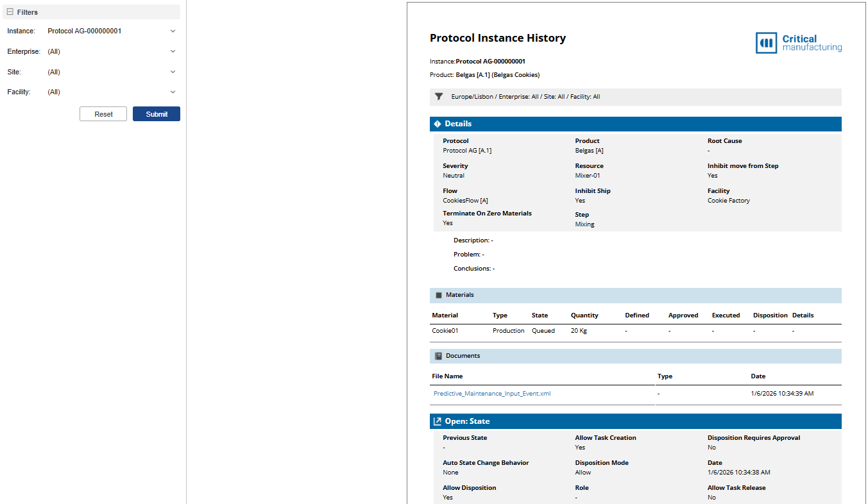Click the Protocol AG [A.1] value
Image resolution: width=868 pixels, height=504 pixels.
(467, 150)
